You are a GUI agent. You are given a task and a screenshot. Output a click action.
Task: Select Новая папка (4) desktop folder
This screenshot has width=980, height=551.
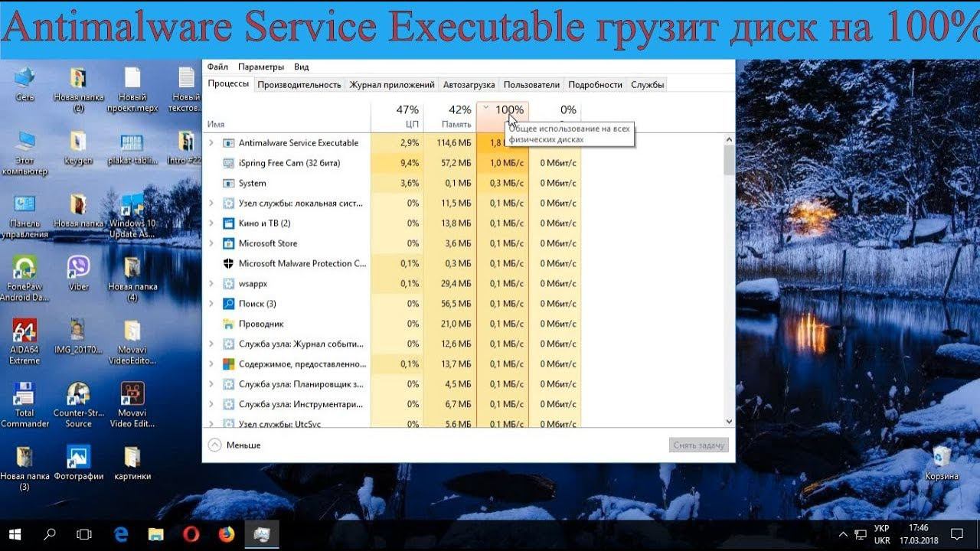[x=132, y=277]
